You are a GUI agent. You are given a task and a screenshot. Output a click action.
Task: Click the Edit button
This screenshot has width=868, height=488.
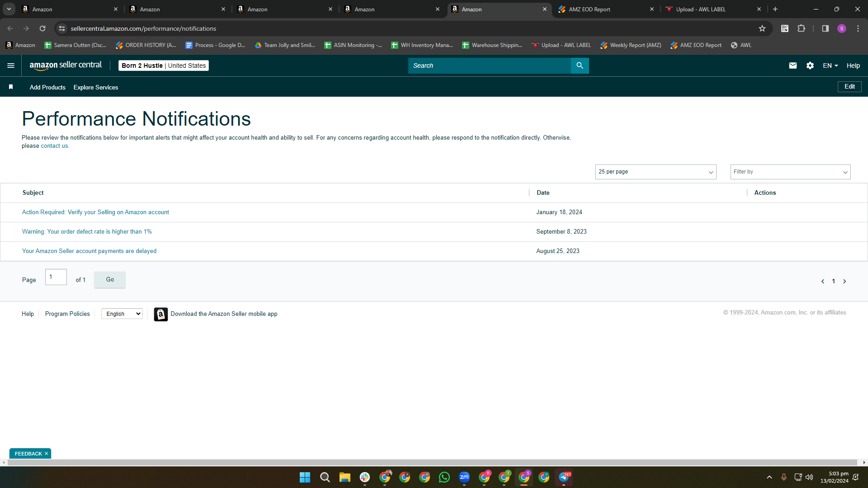[849, 87]
